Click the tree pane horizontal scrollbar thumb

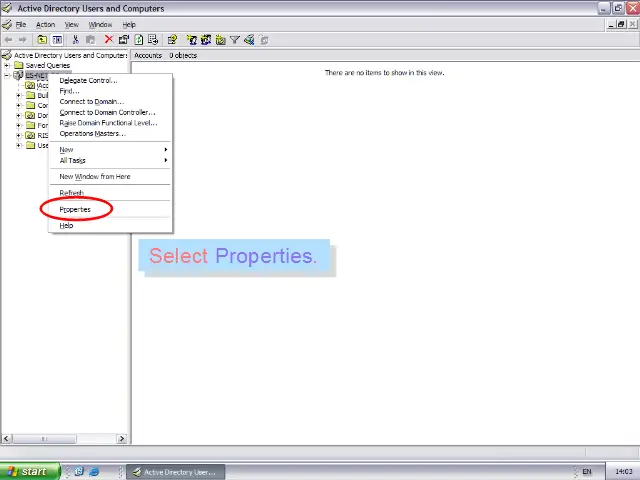pos(44,438)
